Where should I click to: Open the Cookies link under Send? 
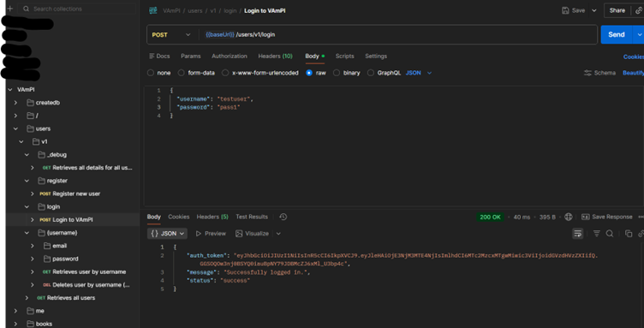click(x=634, y=57)
